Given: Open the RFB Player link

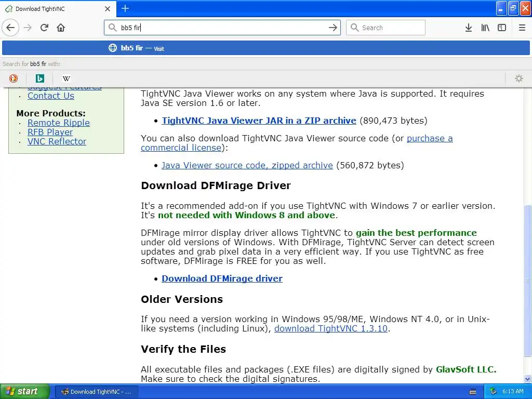Looking at the screenshot, I should click(50, 132).
